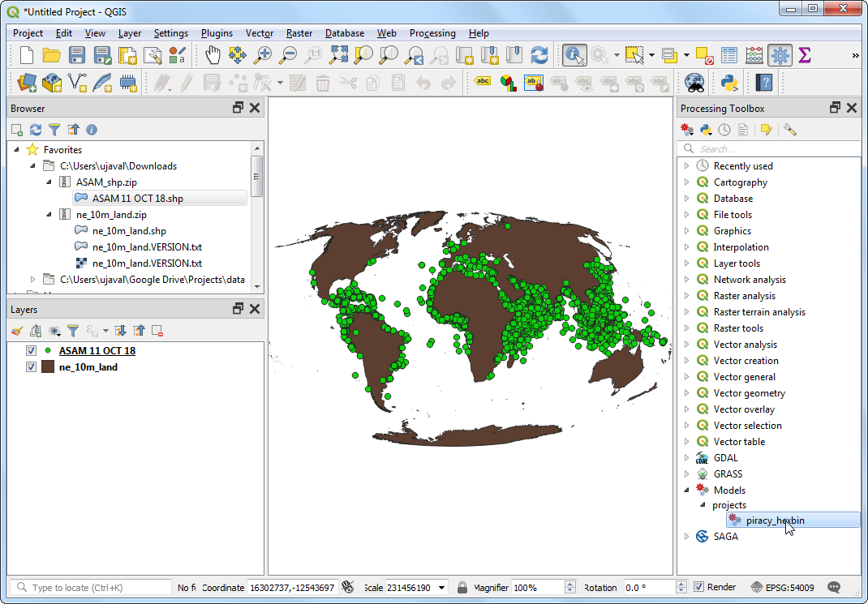The height and width of the screenshot is (604, 868).
Task: Open the Scale dropdown
Action: [442, 588]
